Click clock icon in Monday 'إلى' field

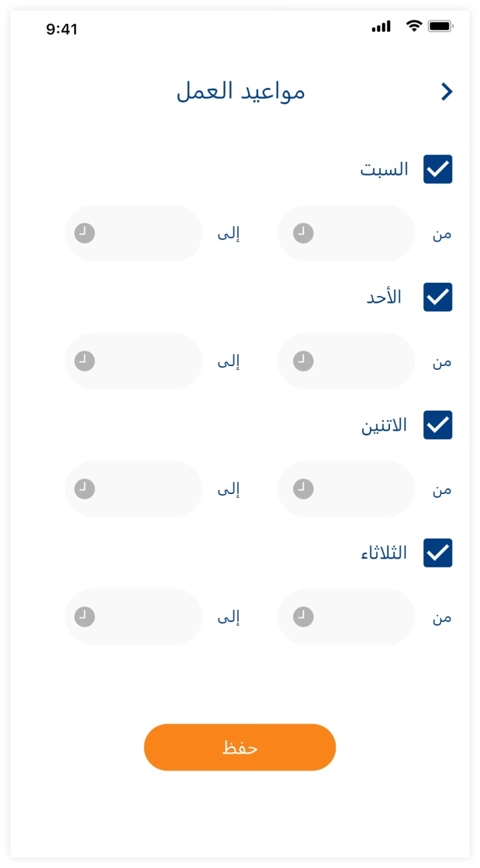pos(85,489)
